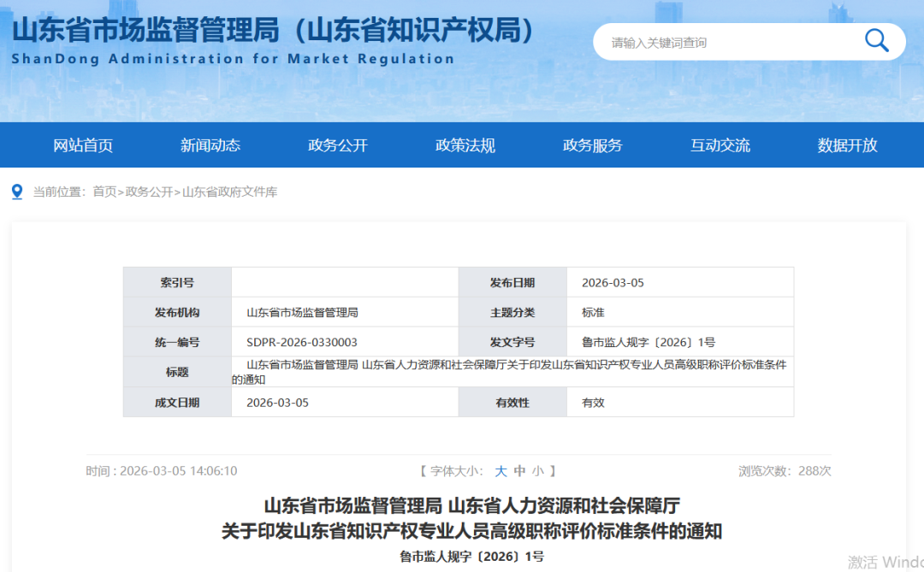Click the 统一编号 label cell
The image size is (924, 572).
point(177,342)
